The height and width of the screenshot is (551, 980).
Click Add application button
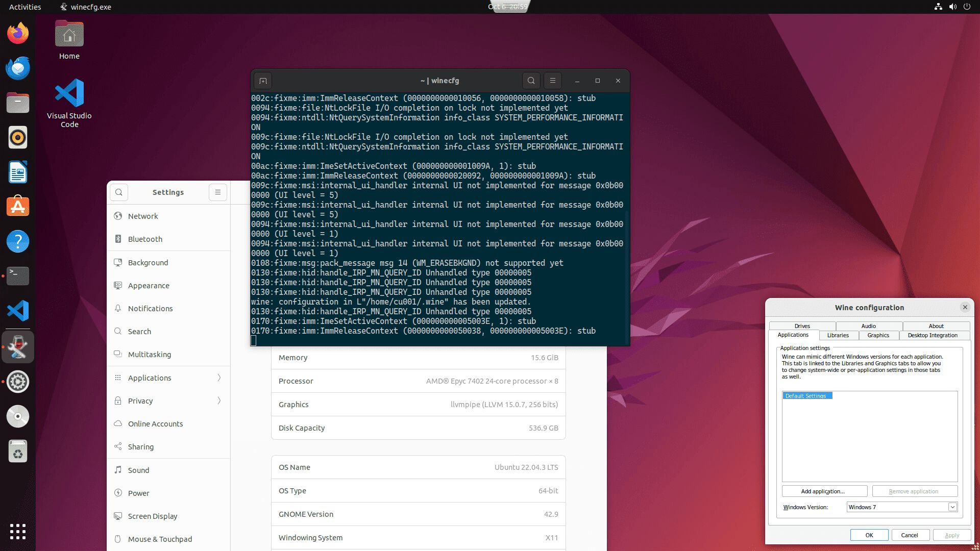pos(824,491)
